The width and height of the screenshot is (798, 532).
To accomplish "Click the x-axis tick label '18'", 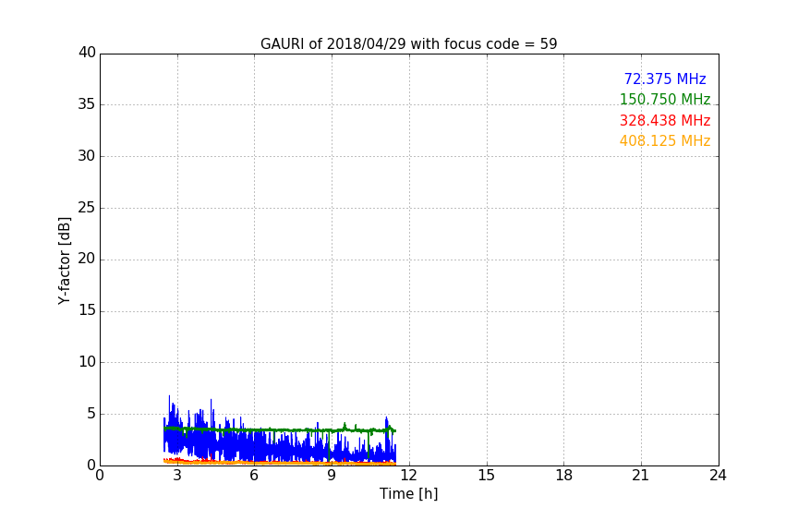I will pyautogui.click(x=564, y=476).
